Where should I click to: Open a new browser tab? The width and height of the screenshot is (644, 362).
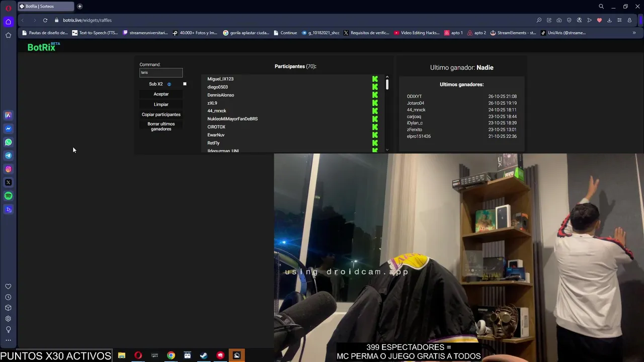(x=79, y=7)
